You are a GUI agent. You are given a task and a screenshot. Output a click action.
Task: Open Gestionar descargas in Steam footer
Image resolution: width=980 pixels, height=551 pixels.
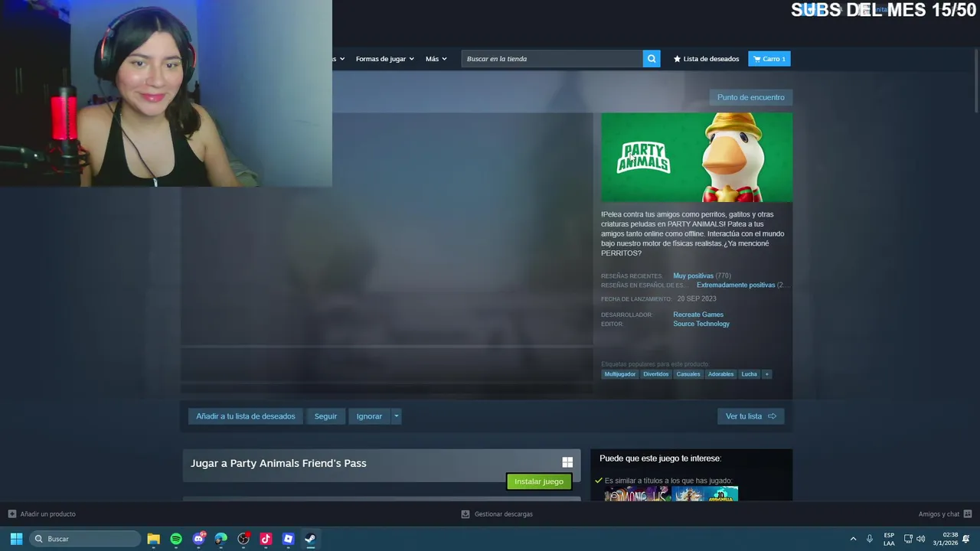[496, 514]
